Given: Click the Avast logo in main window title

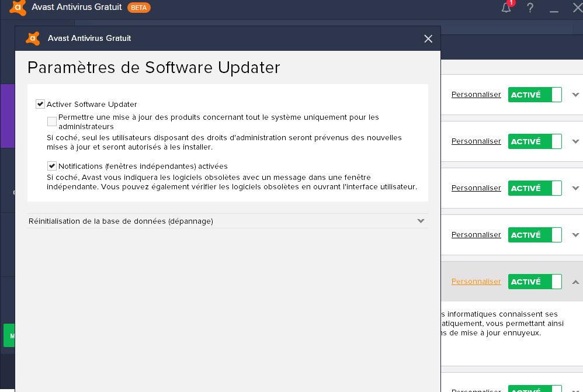Looking at the screenshot, I should coord(18,8).
